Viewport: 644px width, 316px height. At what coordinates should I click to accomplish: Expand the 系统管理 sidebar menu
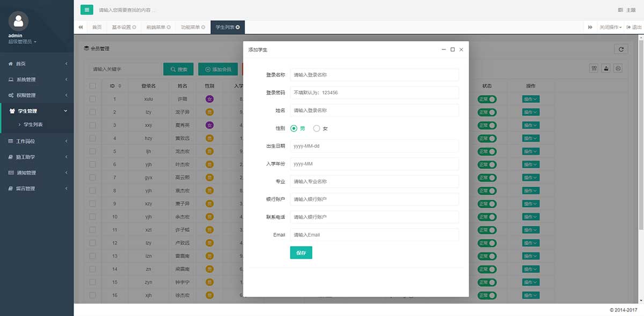pyautogui.click(x=36, y=79)
